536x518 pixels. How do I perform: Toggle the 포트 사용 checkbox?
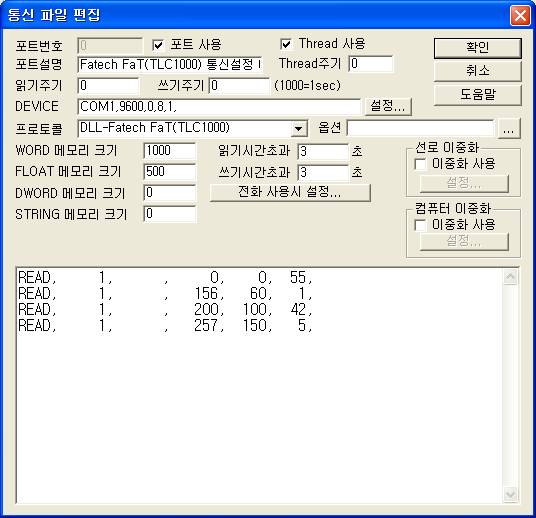pos(158,45)
